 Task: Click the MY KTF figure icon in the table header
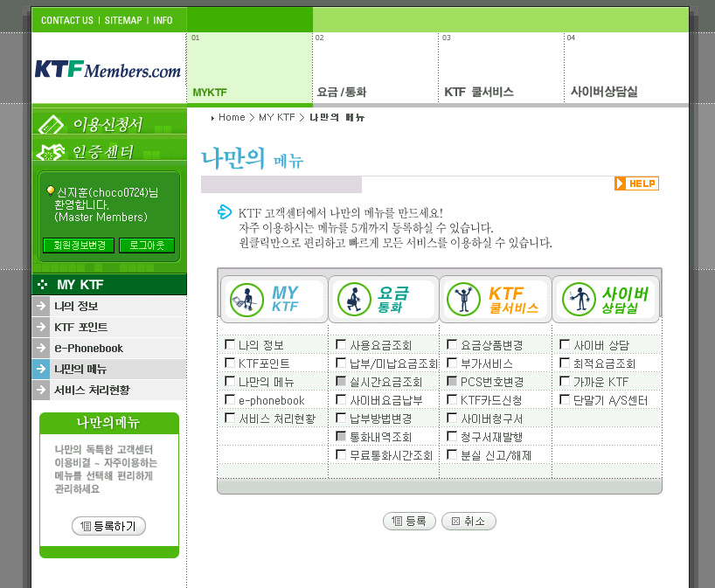point(246,300)
